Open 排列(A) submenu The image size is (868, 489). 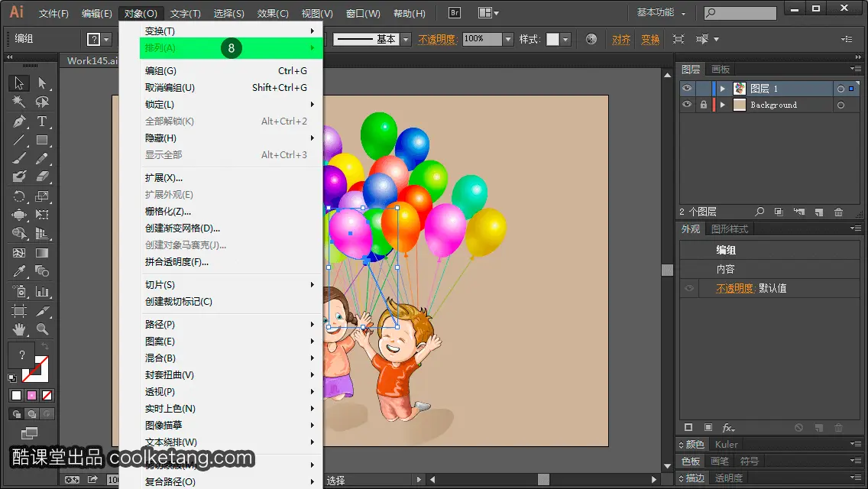pyautogui.click(x=230, y=48)
